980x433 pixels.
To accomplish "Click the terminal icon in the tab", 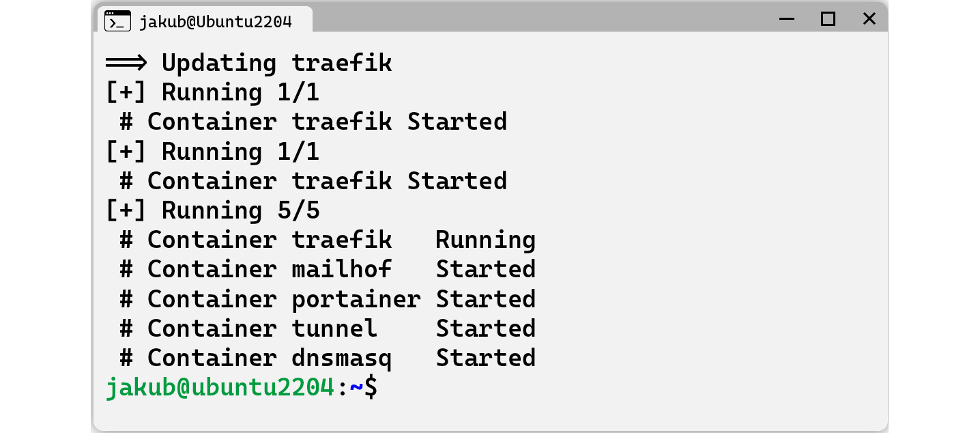I will point(117,21).
